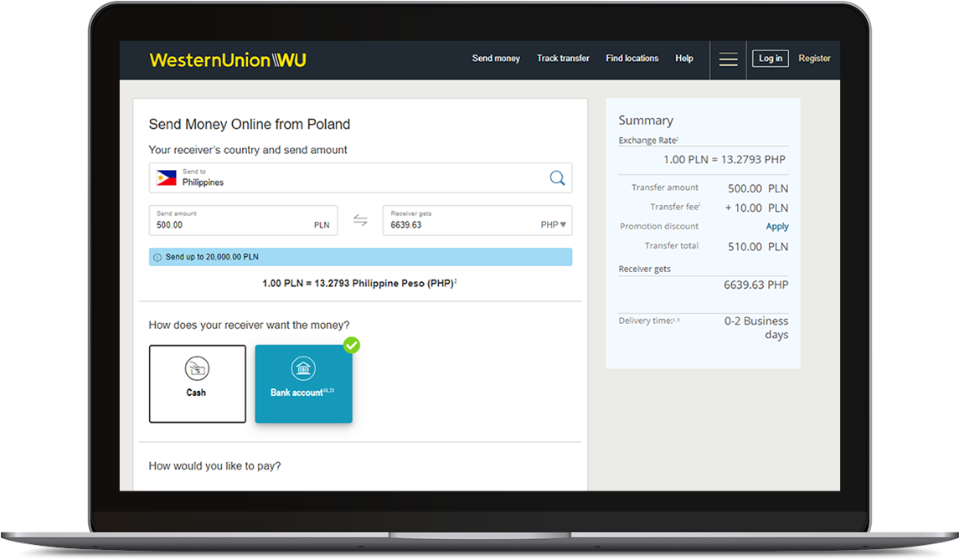Open Track transfer in the navigation
The image size is (959, 560).
tap(564, 58)
